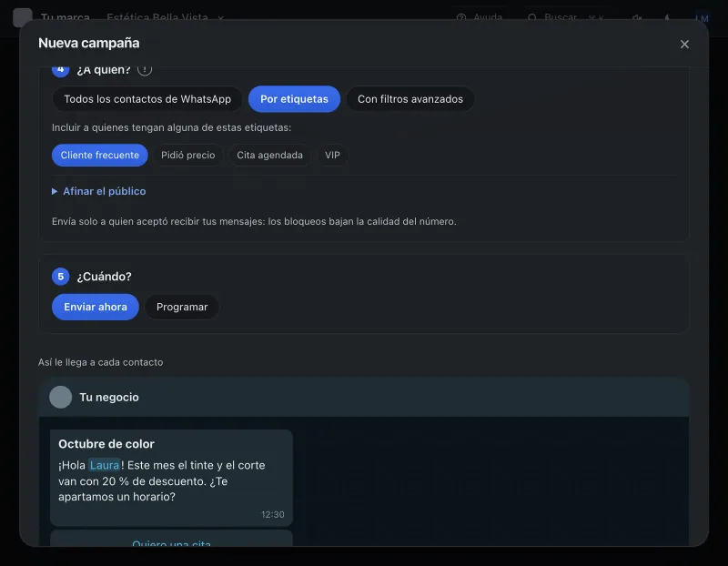
Task: Click the Así le llega a cada contacto label
Action: point(100,362)
